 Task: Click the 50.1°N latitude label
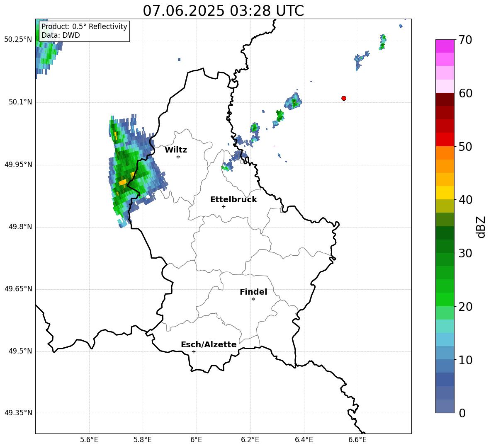point(20,102)
